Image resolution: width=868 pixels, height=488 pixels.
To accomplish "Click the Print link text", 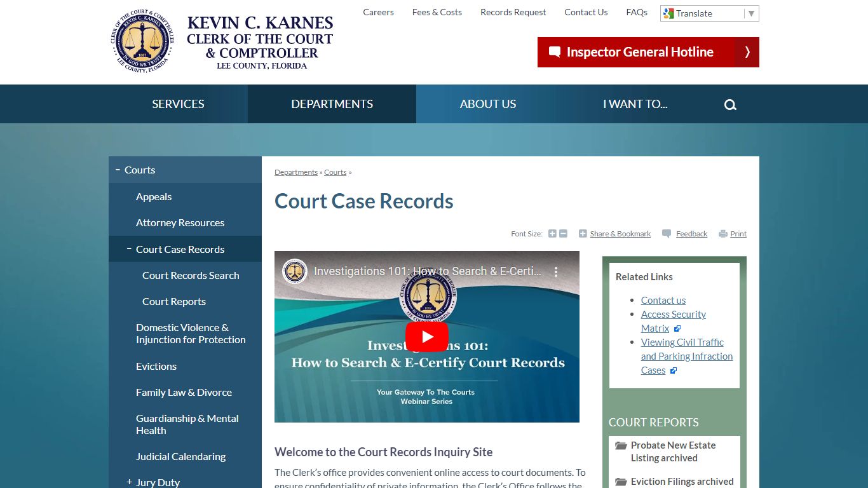I will tap(738, 234).
